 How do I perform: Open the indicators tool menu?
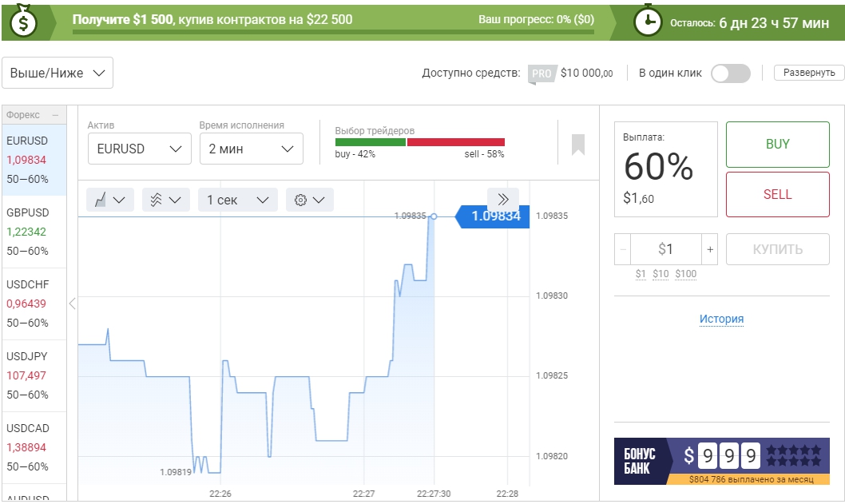165,200
